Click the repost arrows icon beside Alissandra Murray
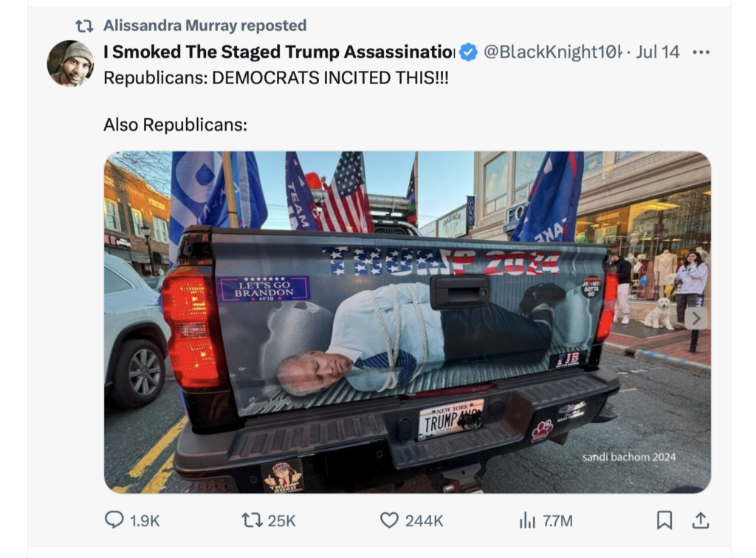This screenshot has height=558, width=756. click(x=84, y=26)
